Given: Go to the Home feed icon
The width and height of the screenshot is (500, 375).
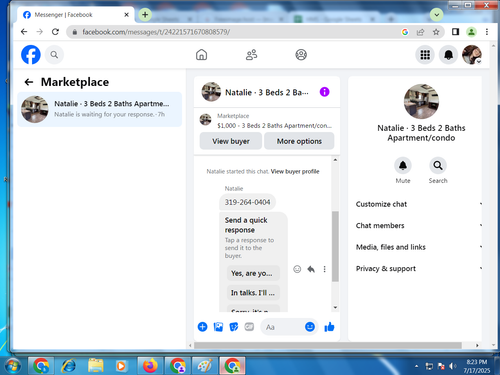Looking at the screenshot, I should [201, 54].
